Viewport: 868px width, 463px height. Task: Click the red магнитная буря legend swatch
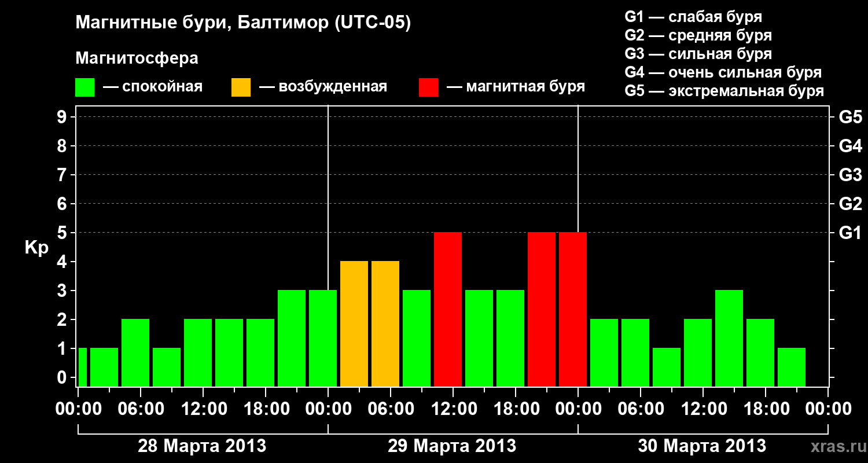[x=428, y=87]
